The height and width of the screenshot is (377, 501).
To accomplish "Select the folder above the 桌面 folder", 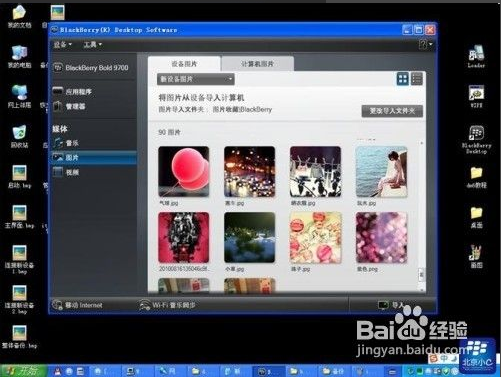I will point(476,177).
